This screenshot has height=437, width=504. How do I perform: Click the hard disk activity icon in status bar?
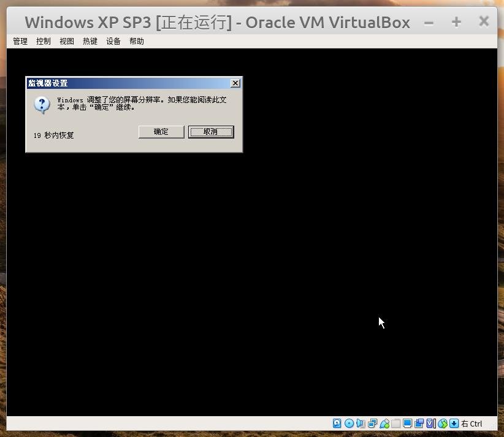pos(337,424)
